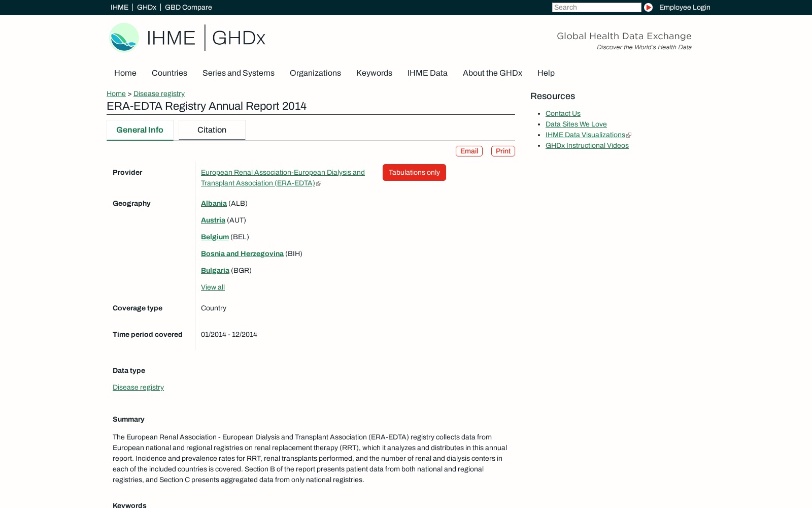Click the Tabulations only button
This screenshot has width=812, height=508.
414,173
